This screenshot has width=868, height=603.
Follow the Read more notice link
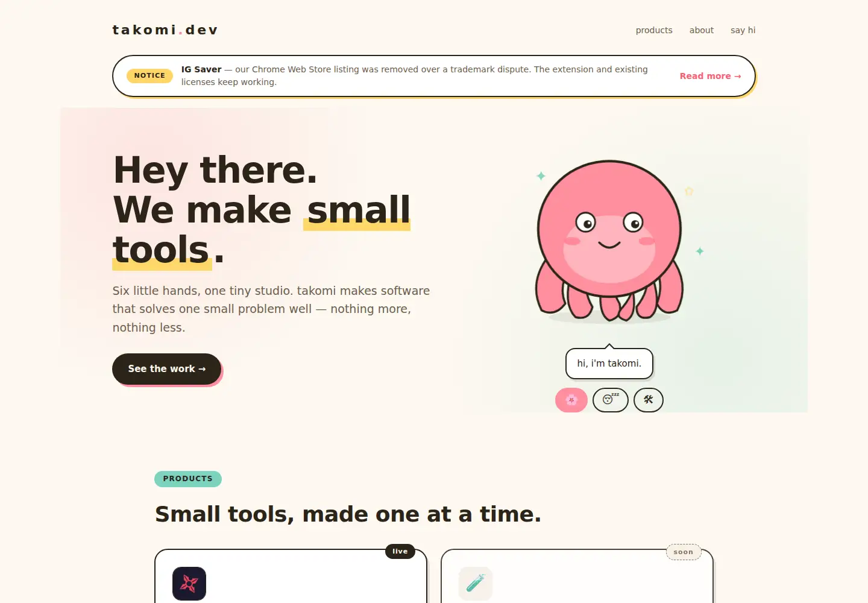click(710, 76)
